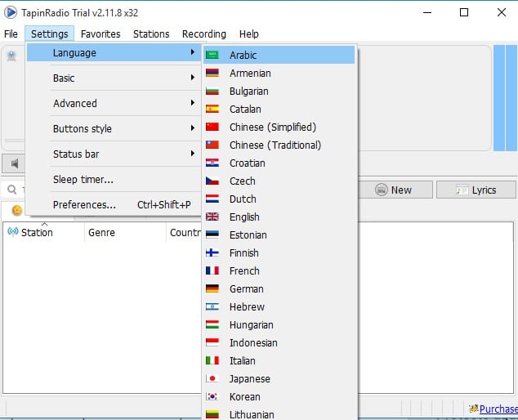This screenshot has height=420, width=518.
Task: Click the mute speaker icon
Action: point(14,163)
